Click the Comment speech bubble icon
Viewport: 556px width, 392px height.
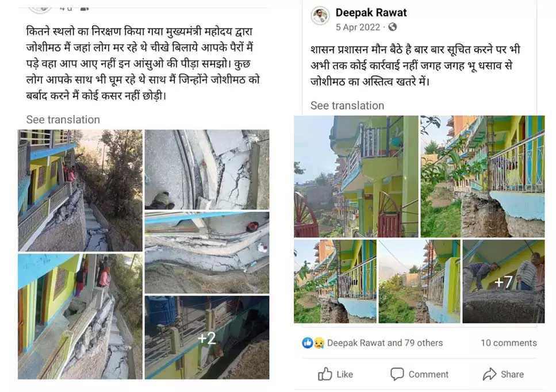click(x=397, y=374)
